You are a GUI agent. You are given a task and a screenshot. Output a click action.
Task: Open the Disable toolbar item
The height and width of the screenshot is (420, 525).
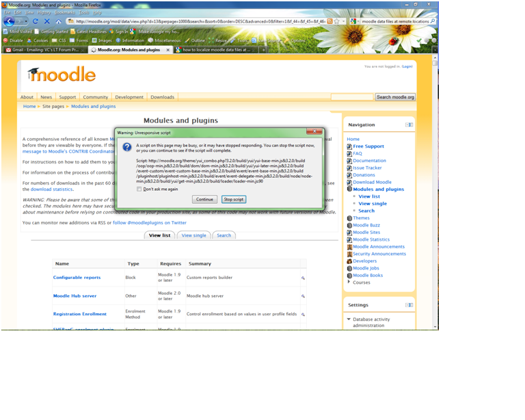tap(14, 40)
